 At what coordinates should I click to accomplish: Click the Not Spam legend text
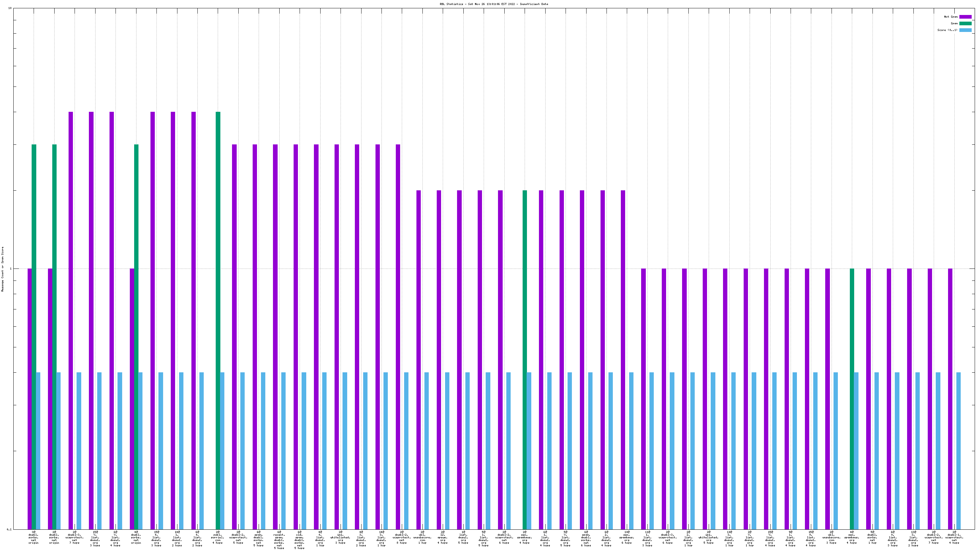(951, 17)
